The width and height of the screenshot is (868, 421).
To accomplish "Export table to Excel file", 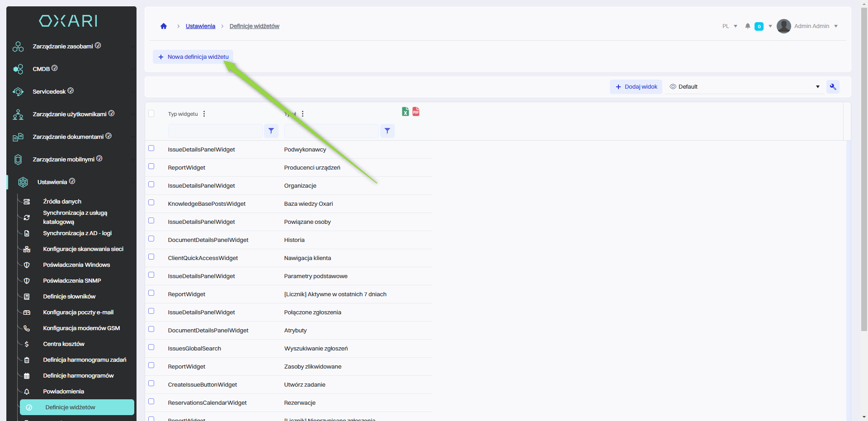I will pyautogui.click(x=406, y=112).
